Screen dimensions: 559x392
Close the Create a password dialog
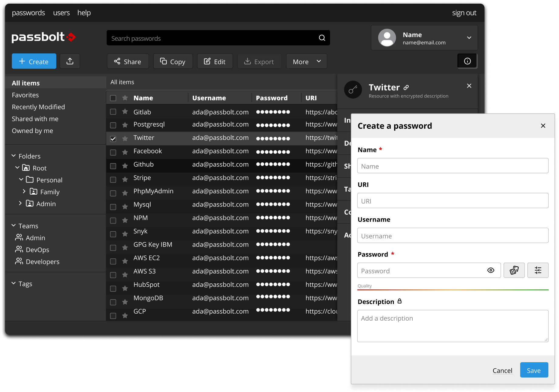543,126
